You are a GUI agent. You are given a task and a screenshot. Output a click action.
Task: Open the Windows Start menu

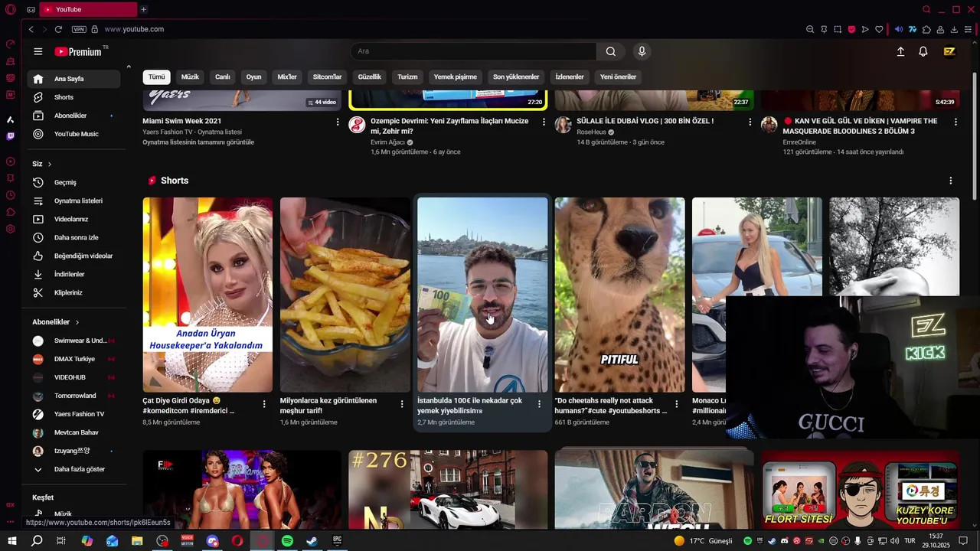(12, 541)
